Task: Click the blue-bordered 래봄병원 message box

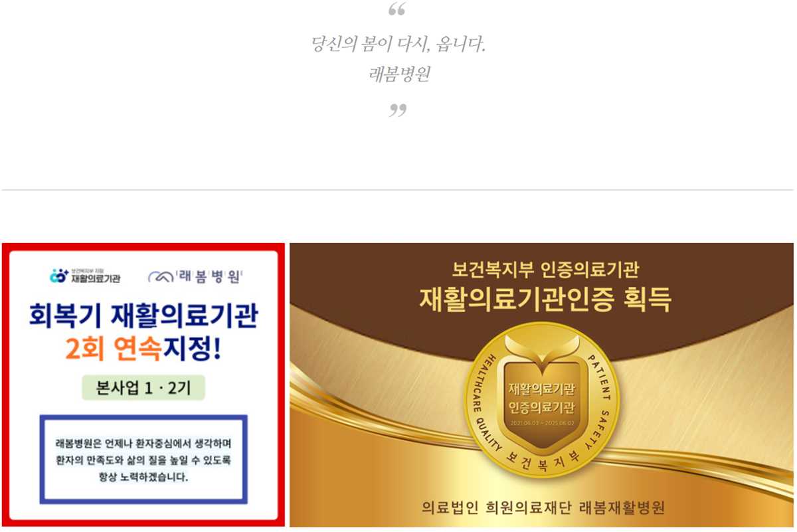Action: pos(143,460)
